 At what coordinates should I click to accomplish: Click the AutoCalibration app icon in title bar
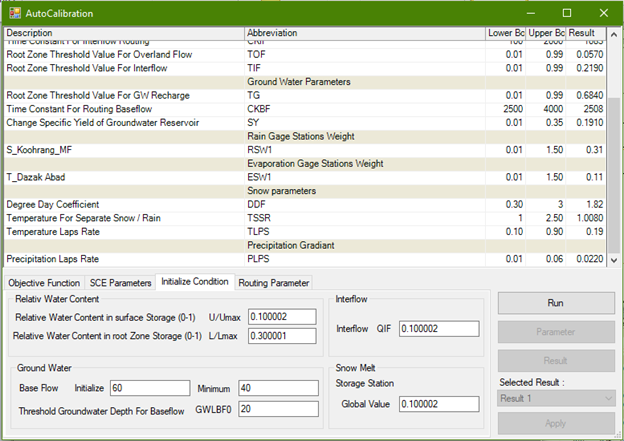[x=14, y=13]
